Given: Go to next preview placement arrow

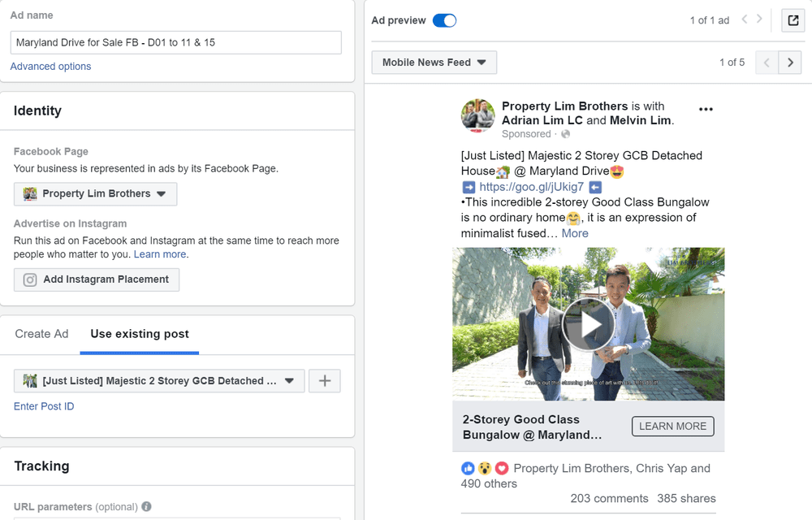Looking at the screenshot, I should [790, 63].
